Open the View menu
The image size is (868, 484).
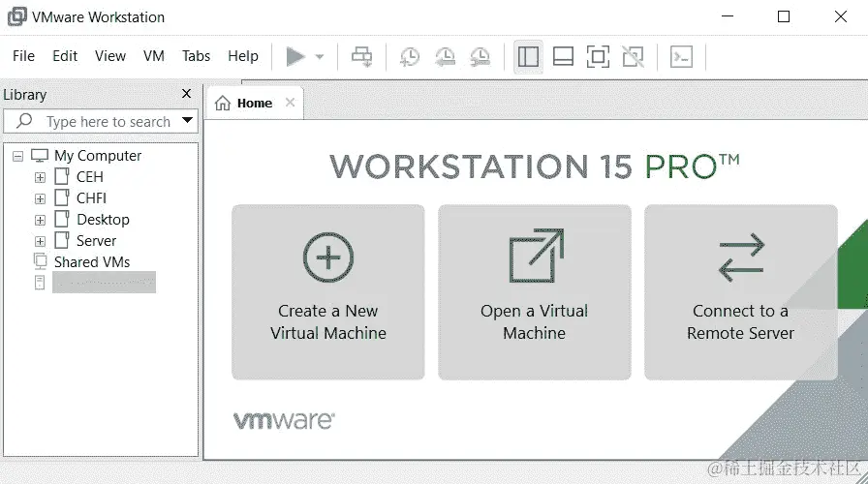110,56
